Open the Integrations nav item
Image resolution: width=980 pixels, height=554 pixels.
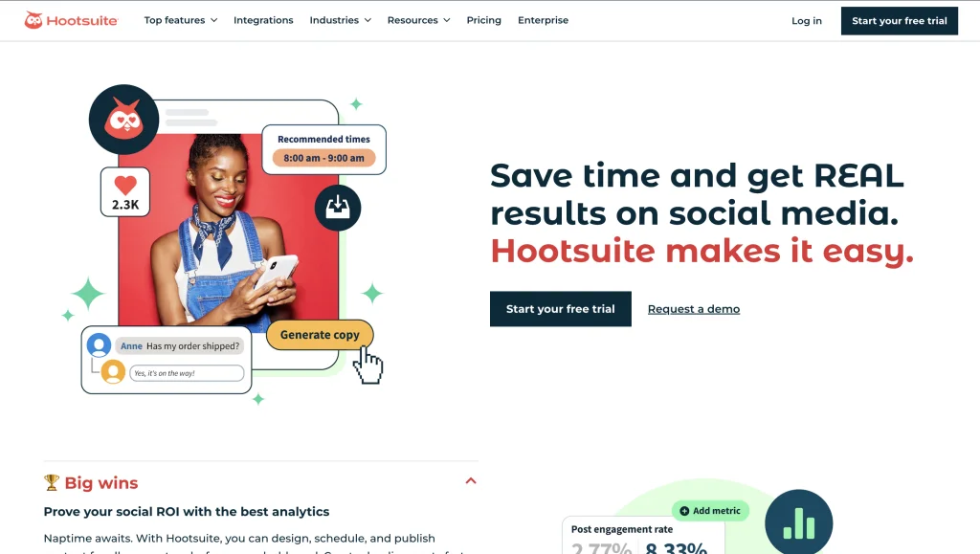(x=263, y=20)
